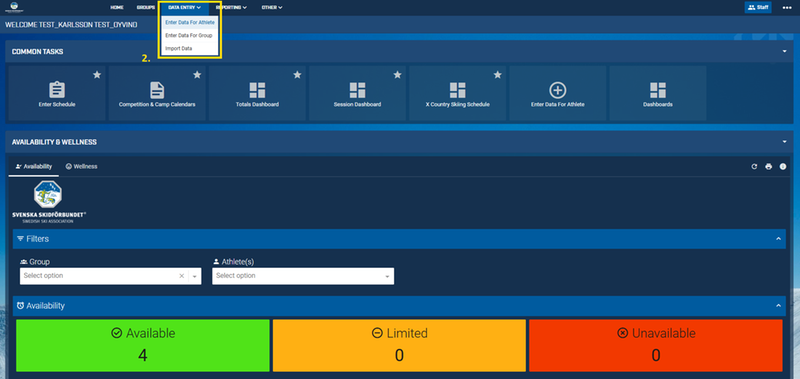Collapse the Filters panel
The height and width of the screenshot is (379, 800).
778,239
